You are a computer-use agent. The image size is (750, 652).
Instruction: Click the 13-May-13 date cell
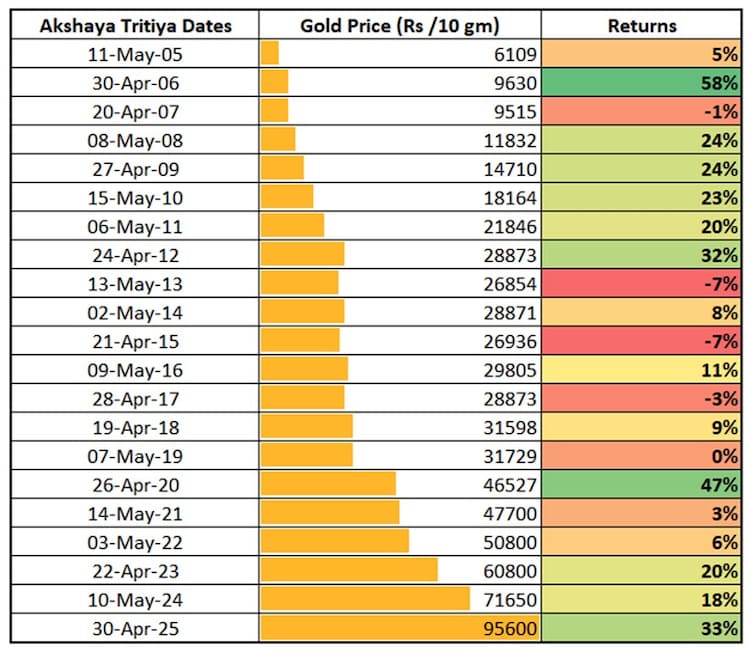click(x=135, y=283)
